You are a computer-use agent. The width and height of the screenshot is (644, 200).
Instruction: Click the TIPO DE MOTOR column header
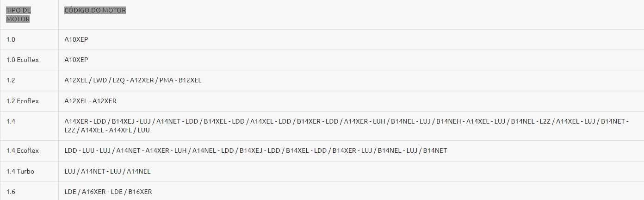click(x=19, y=14)
